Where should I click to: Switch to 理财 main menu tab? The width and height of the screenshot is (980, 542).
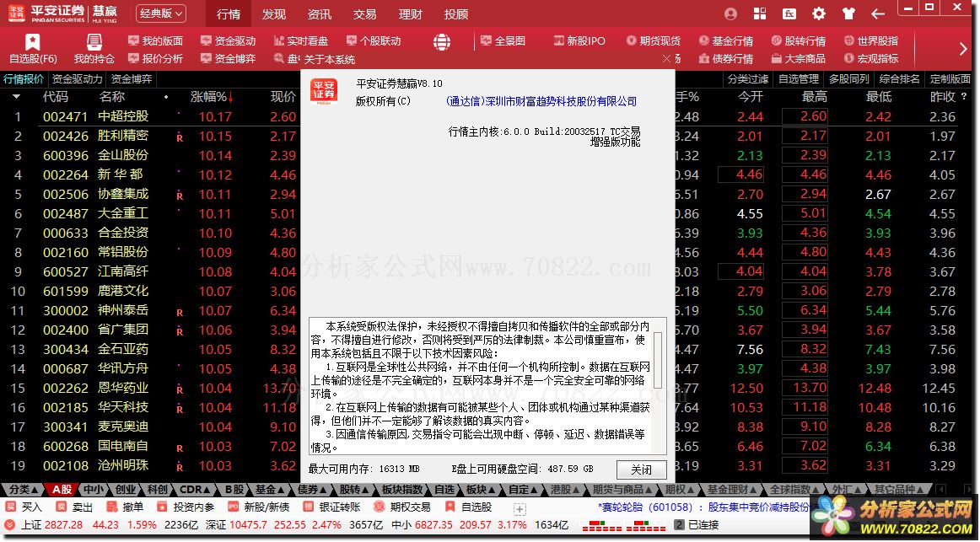411,13
